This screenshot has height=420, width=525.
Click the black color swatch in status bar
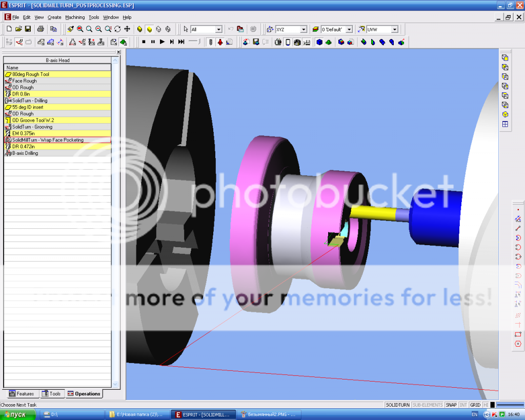[493, 405]
